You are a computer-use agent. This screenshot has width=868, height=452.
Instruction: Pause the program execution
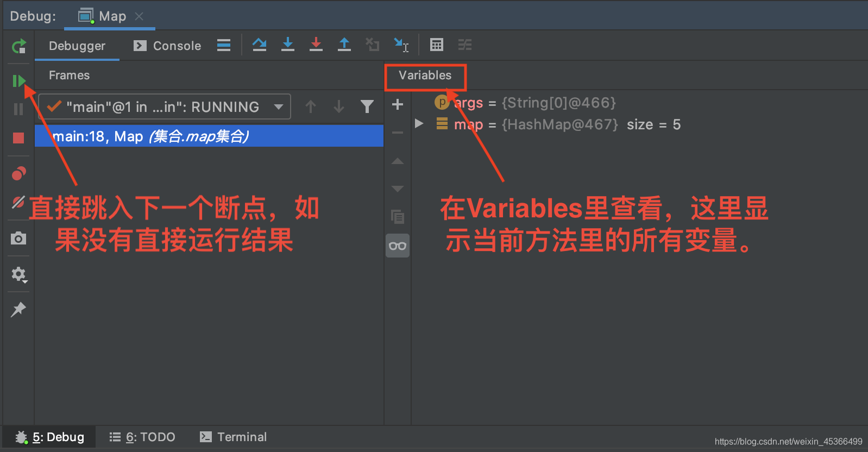pyautogui.click(x=18, y=109)
